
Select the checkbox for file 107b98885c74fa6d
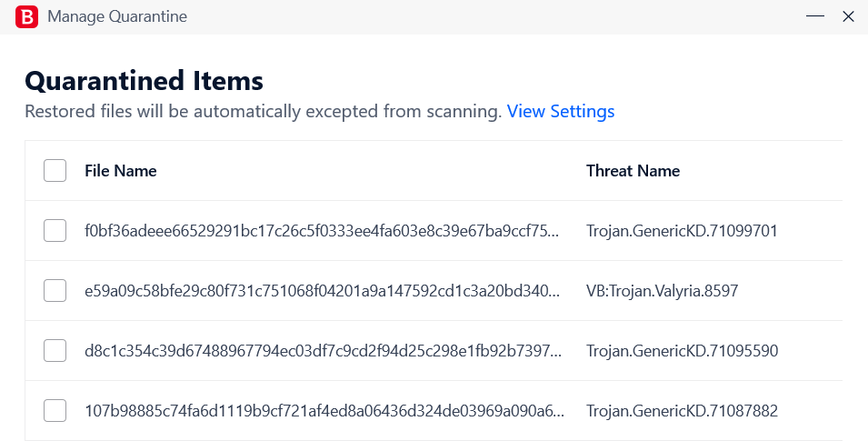tap(55, 410)
